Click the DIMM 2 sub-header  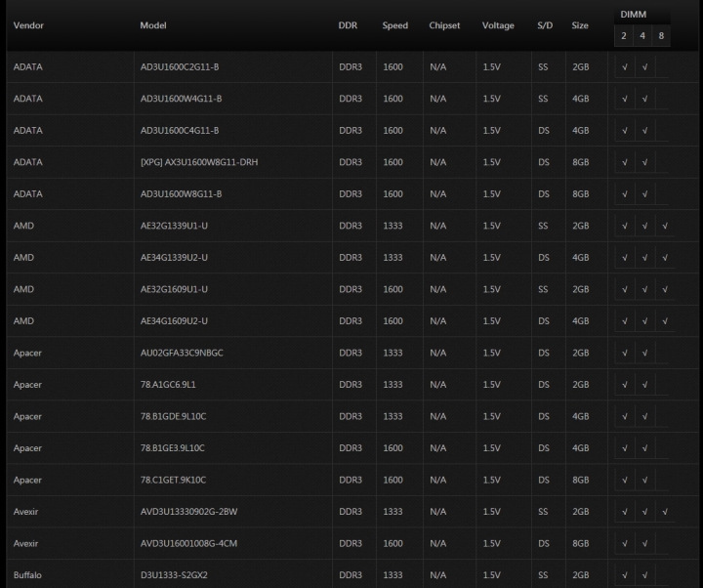point(624,36)
